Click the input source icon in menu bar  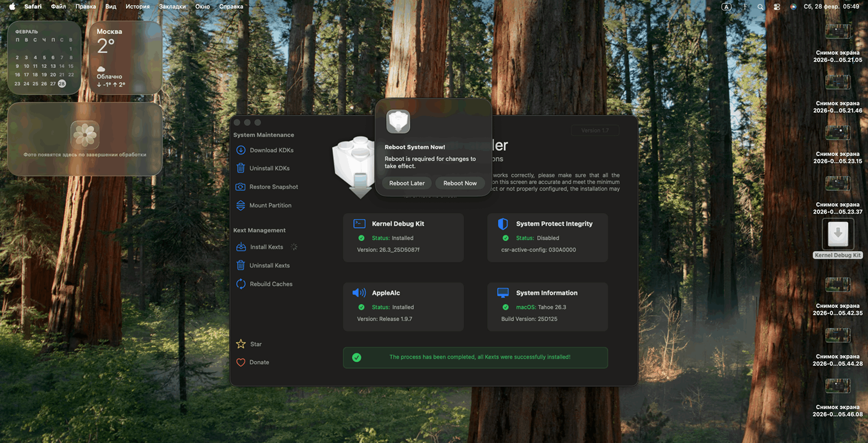pos(727,7)
